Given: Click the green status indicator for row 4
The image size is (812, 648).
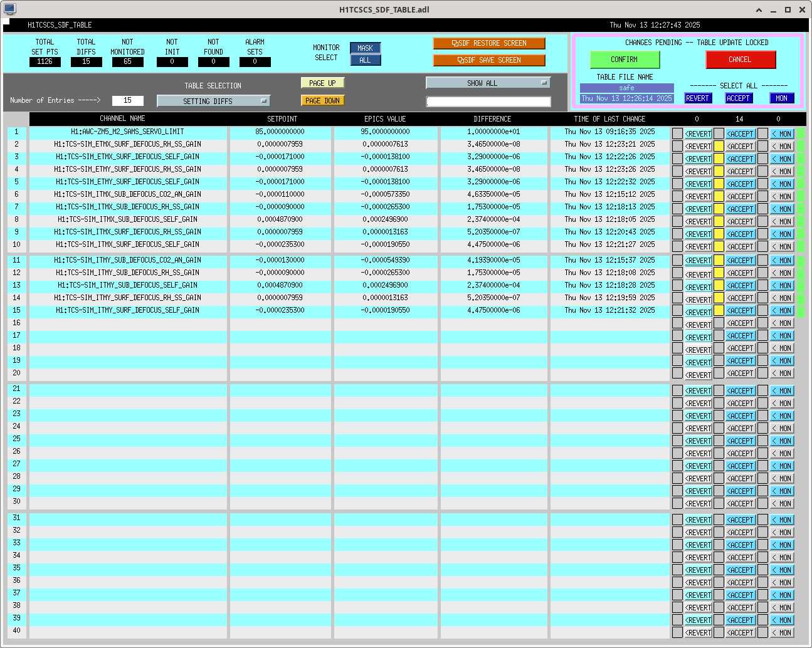Looking at the screenshot, I should point(801,171).
